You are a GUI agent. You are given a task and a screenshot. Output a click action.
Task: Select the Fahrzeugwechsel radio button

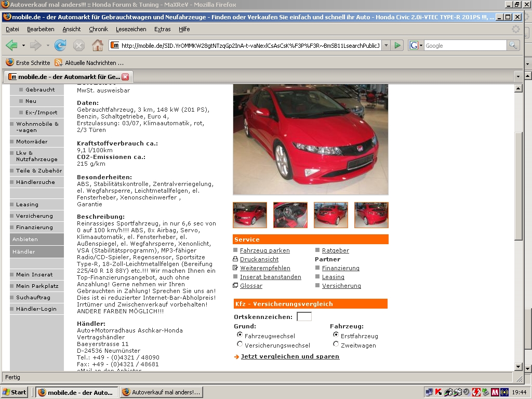(x=240, y=335)
